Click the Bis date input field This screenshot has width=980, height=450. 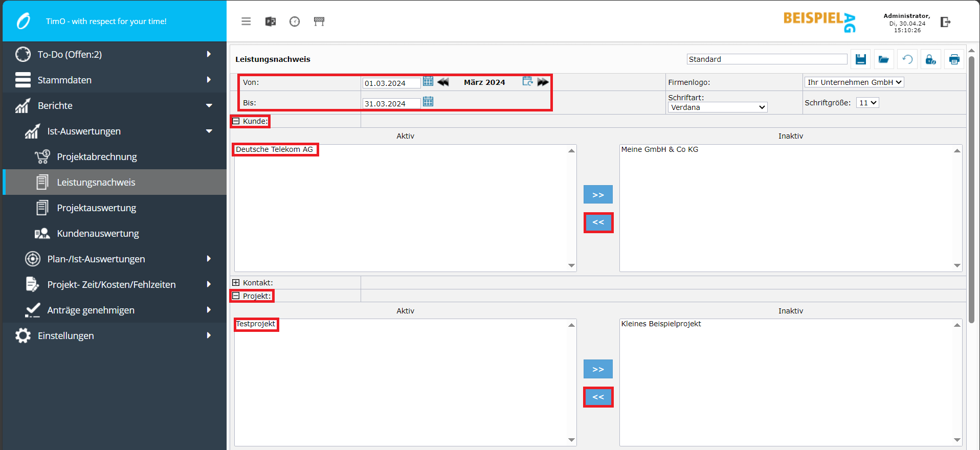coord(391,104)
